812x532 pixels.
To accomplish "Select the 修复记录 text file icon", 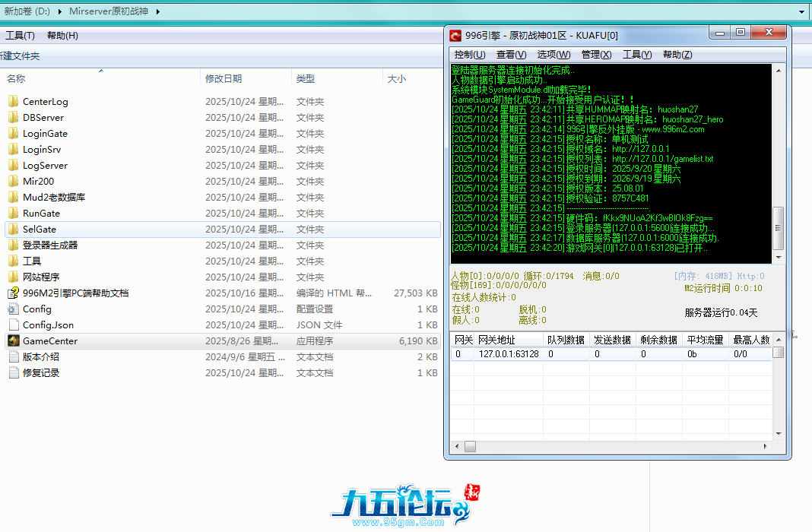I will point(13,373).
